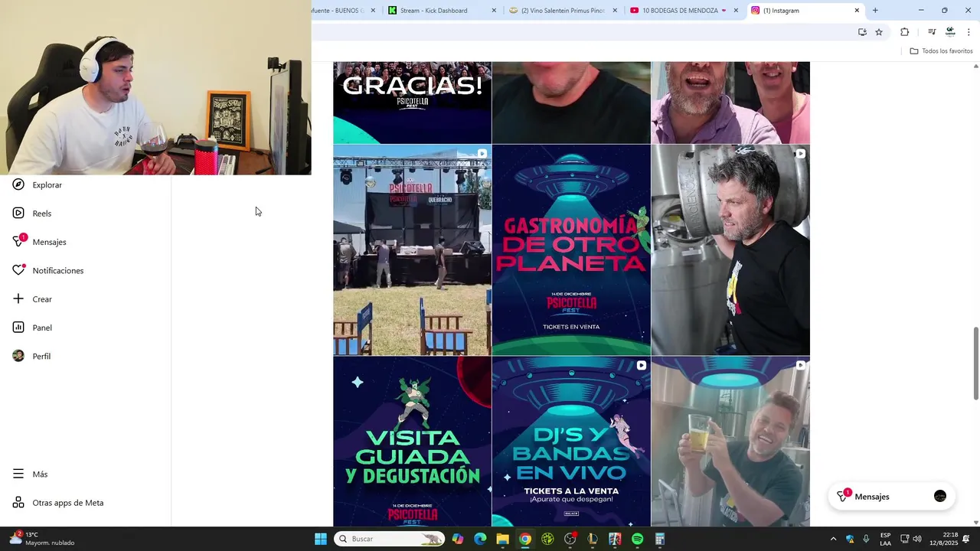Close the 10 Bodegas de Mendoza tab
980x551 pixels.
[x=736, y=11]
